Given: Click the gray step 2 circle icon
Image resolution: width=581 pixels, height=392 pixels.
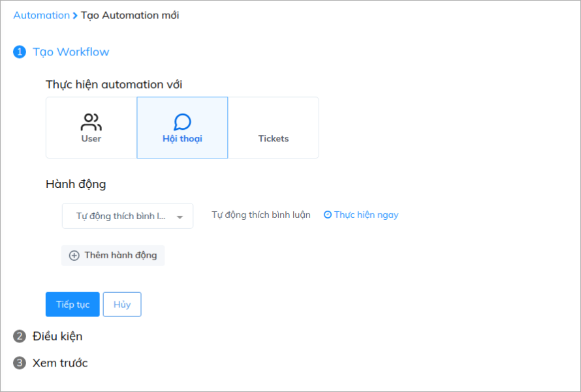Looking at the screenshot, I should [20, 337].
